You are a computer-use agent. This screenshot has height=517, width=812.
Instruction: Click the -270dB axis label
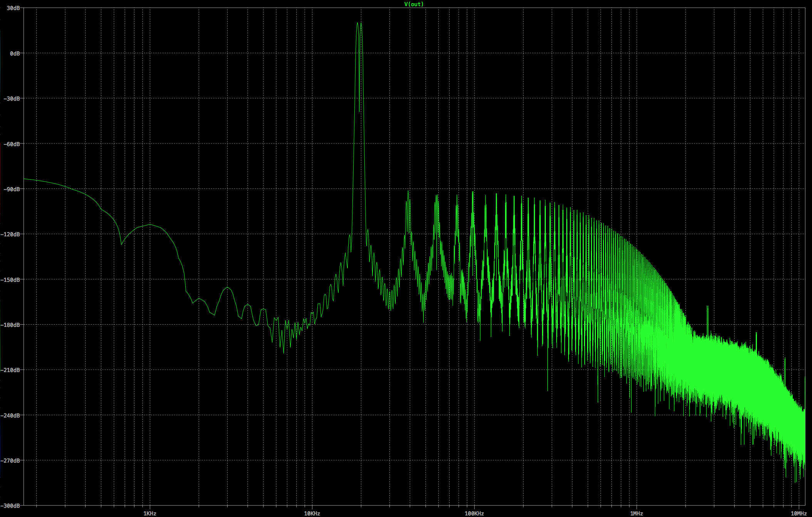(10, 460)
